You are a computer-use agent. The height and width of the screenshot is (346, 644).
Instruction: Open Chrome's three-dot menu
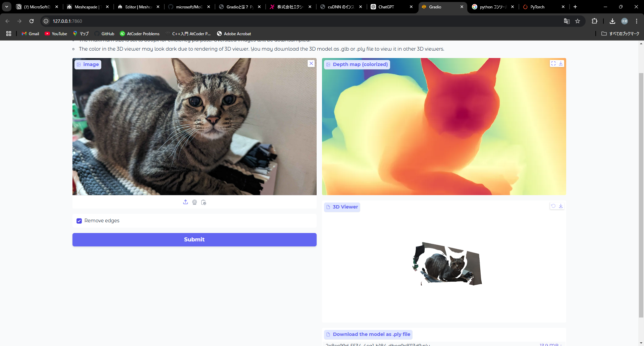pyautogui.click(x=637, y=21)
